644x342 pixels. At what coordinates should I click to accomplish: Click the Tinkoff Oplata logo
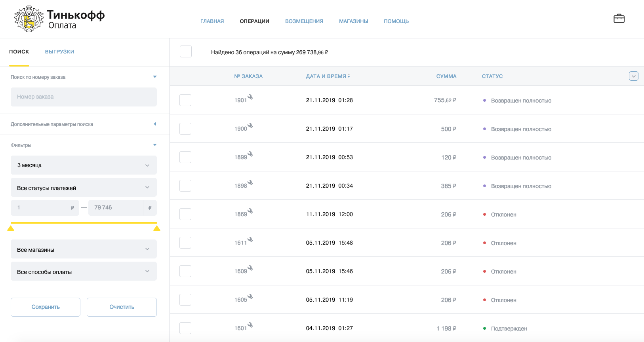(59, 19)
